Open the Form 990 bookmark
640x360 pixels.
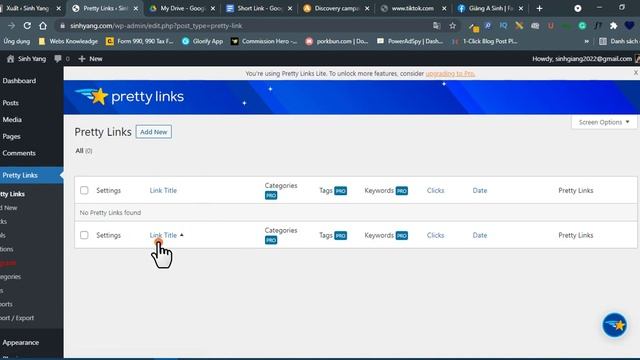click(x=139, y=41)
